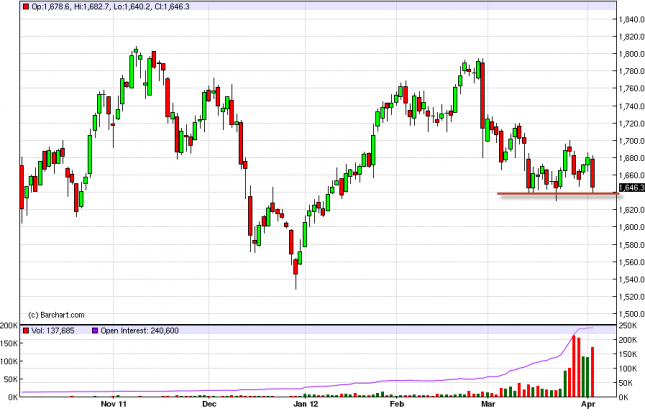Click the 'Feb' date axis label
This screenshot has width=645, height=416.
(397, 404)
